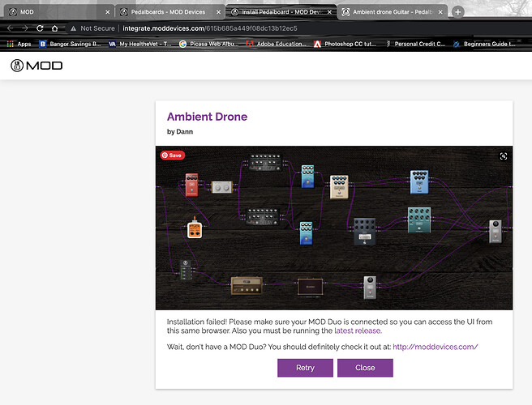Screen dimensions: 532x405
Task: Click the gray pedal in bottom row
Action: click(x=370, y=288)
